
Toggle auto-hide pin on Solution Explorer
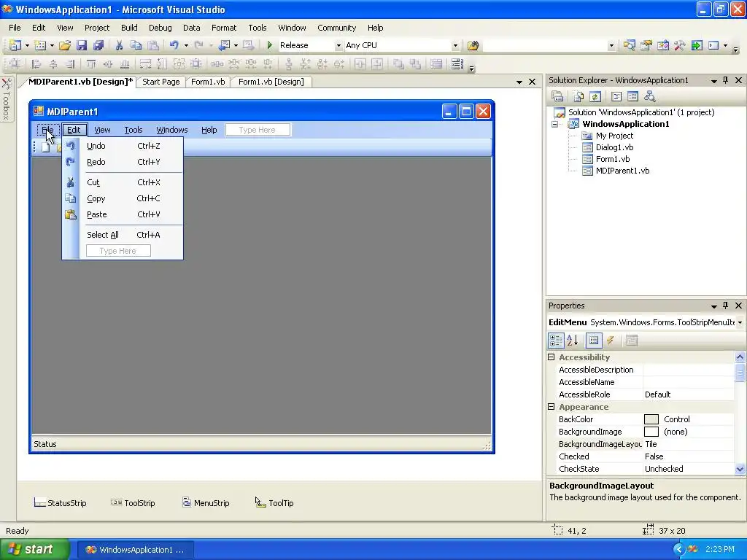pos(726,80)
